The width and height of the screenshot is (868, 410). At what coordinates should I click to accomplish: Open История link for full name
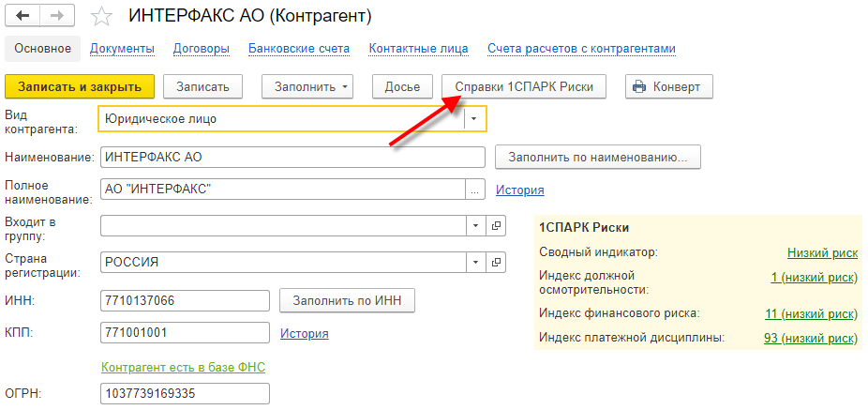tap(520, 190)
